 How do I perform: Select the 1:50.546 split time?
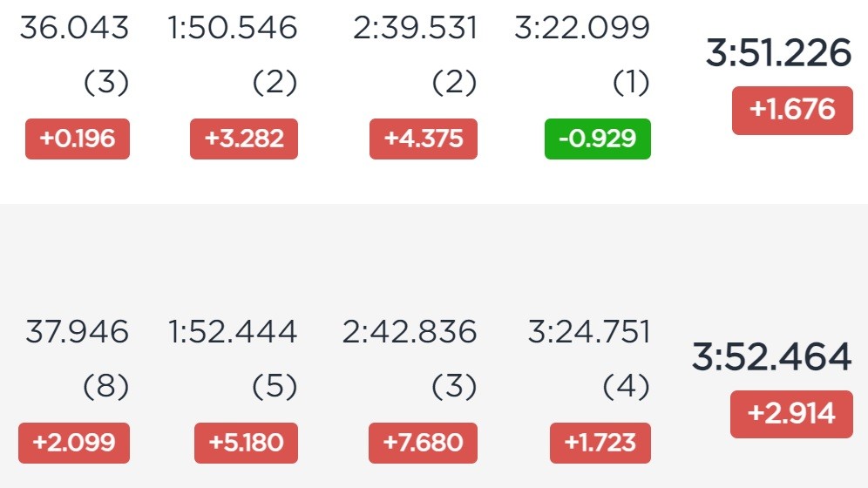[233, 28]
